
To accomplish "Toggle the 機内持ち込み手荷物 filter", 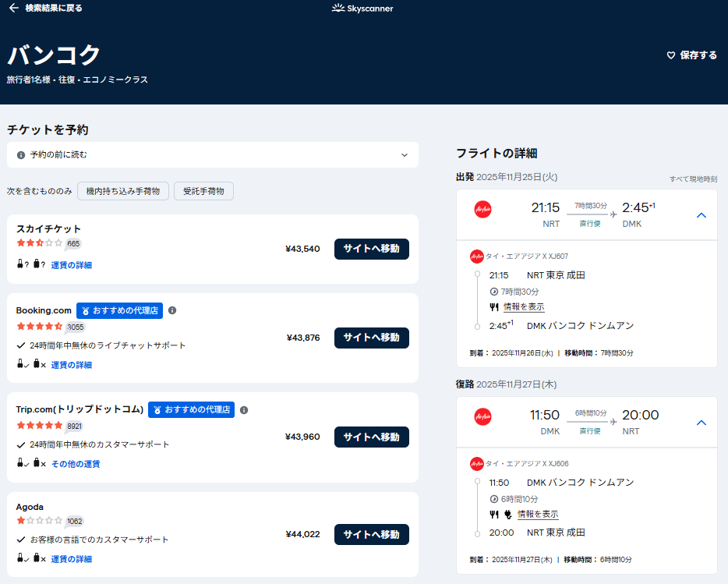I will coord(123,191).
